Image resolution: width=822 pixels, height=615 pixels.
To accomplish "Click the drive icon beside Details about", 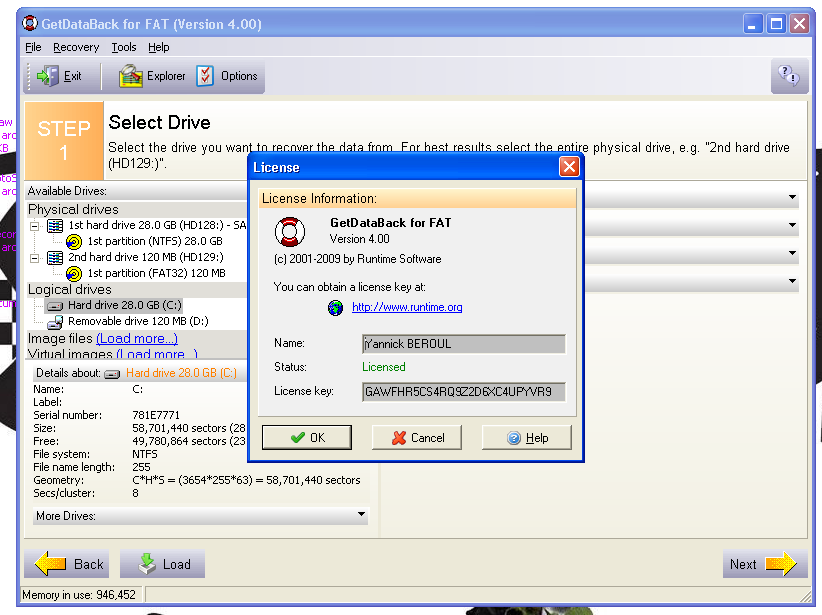I will coord(112,374).
